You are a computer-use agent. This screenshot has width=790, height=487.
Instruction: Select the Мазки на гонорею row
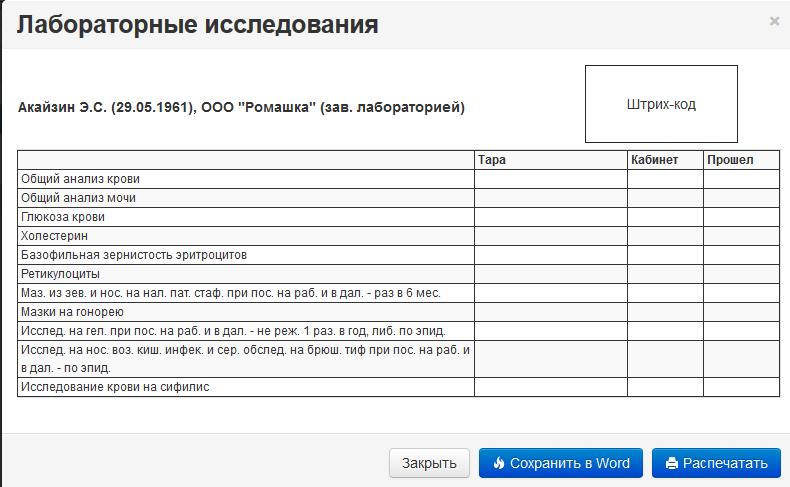point(399,312)
